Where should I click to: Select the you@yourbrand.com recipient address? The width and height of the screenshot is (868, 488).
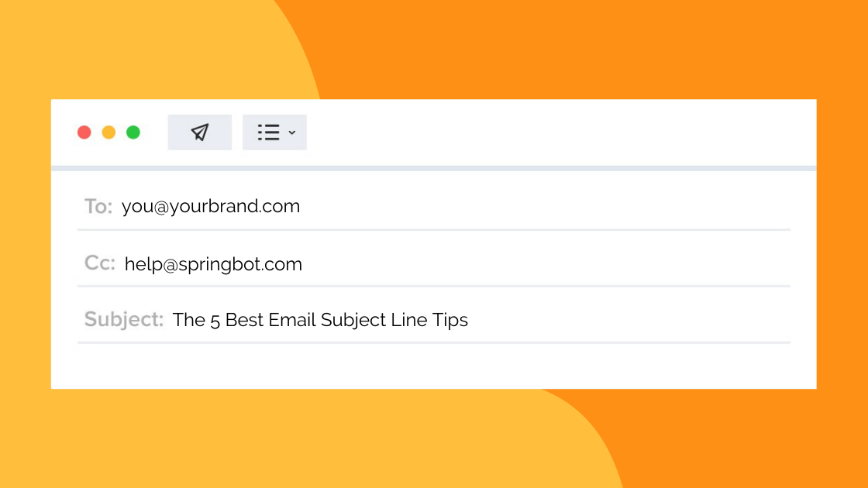(211, 206)
